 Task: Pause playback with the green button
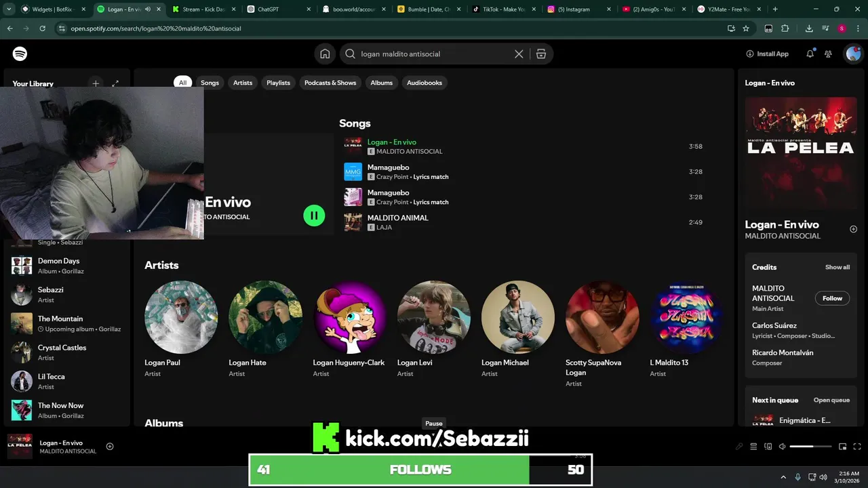tap(314, 216)
